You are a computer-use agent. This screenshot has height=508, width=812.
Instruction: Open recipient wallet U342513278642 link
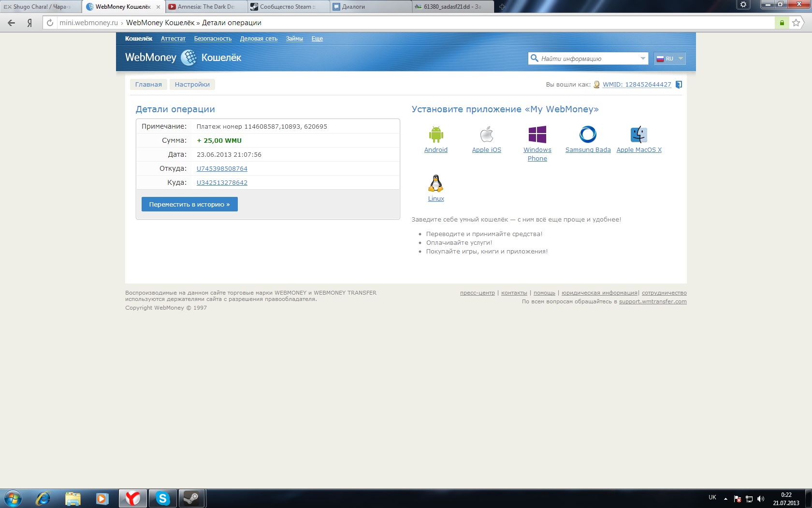pyautogui.click(x=222, y=183)
